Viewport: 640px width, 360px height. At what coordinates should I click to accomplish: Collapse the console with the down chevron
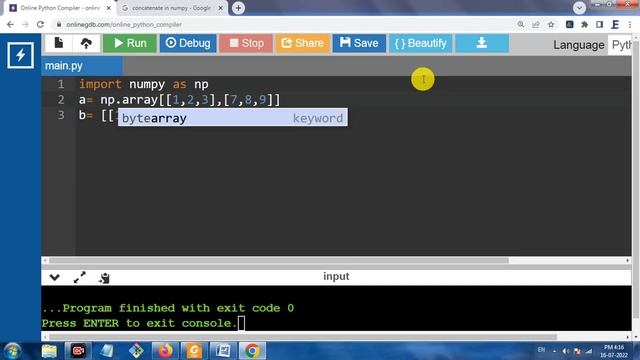[54, 278]
